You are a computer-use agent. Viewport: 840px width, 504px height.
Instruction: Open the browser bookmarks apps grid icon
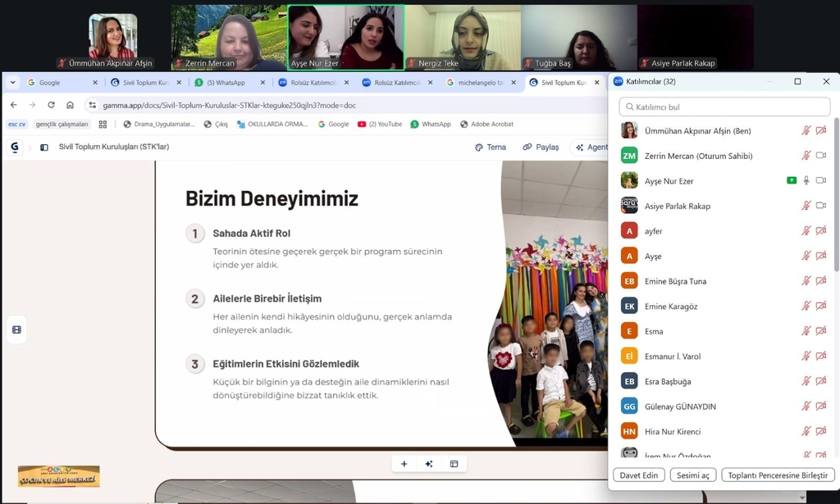pyautogui.click(x=103, y=125)
